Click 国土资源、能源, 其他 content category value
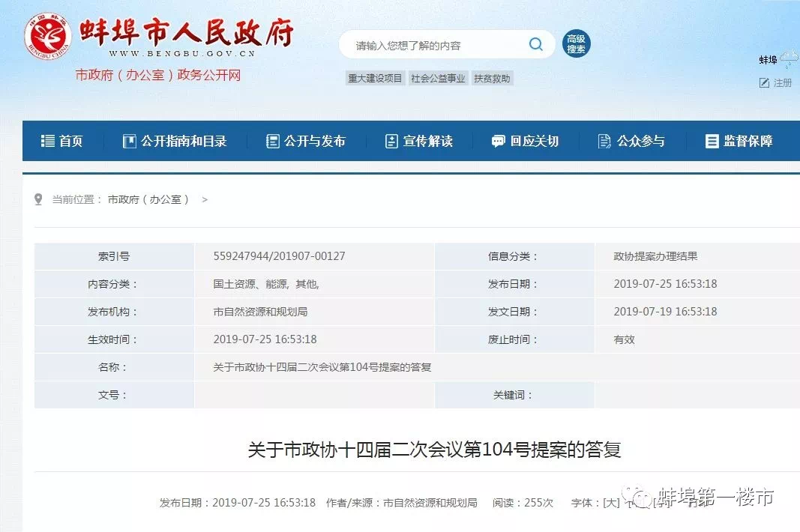Image resolution: width=800 pixels, height=532 pixels. coord(266,283)
